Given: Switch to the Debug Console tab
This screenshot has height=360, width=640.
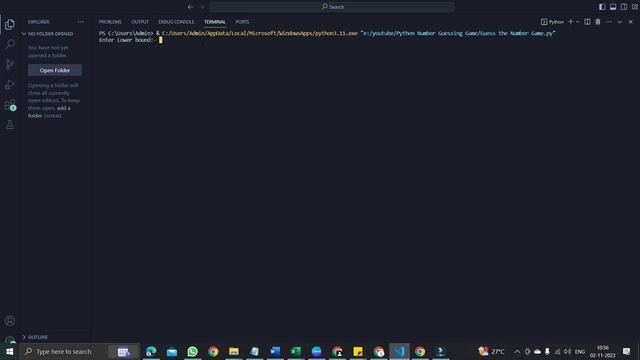Looking at the screenshot, I should pos(176,22).
